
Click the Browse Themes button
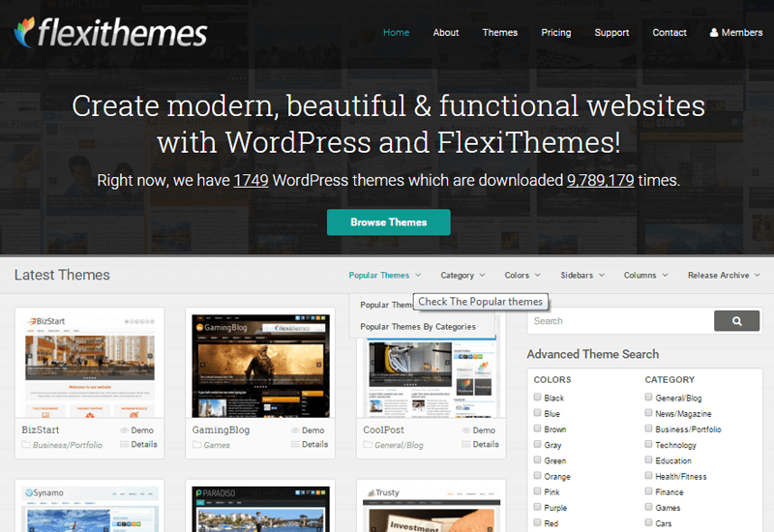point(389,222)
